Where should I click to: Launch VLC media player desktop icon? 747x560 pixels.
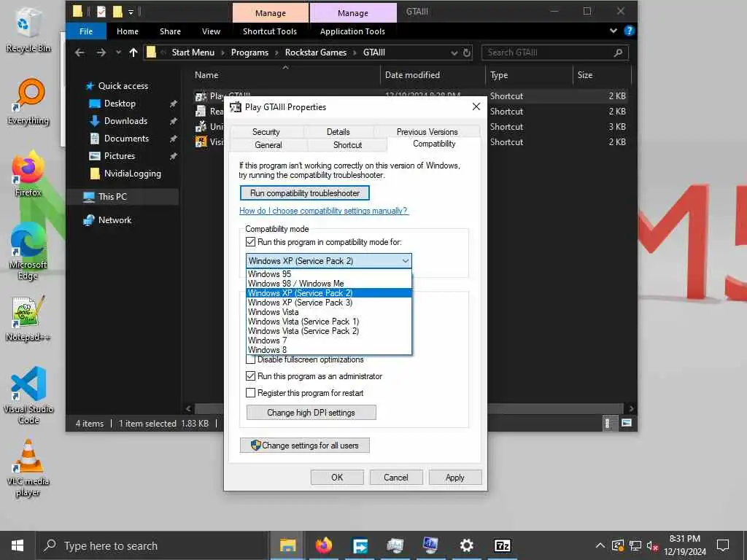[x=28, y=467]
